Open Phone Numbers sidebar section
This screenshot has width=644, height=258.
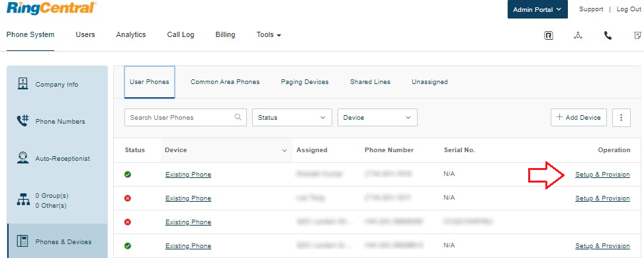coord(58,121)
